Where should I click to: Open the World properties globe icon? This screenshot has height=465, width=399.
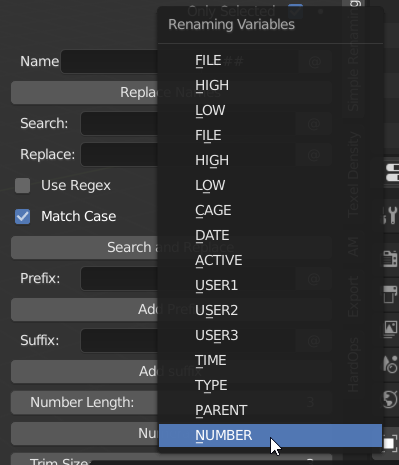coord(391,399)
